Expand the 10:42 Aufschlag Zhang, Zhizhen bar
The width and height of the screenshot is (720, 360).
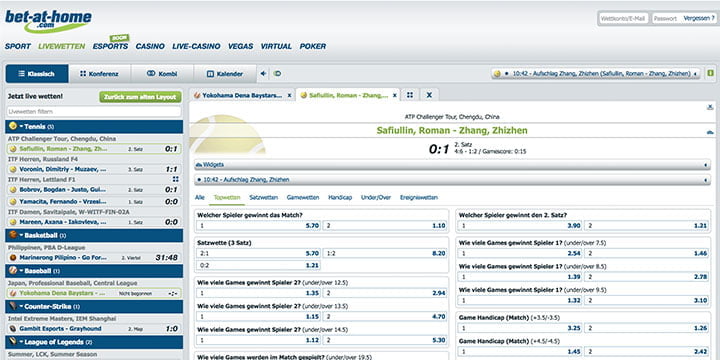click(x=452, y=180)
